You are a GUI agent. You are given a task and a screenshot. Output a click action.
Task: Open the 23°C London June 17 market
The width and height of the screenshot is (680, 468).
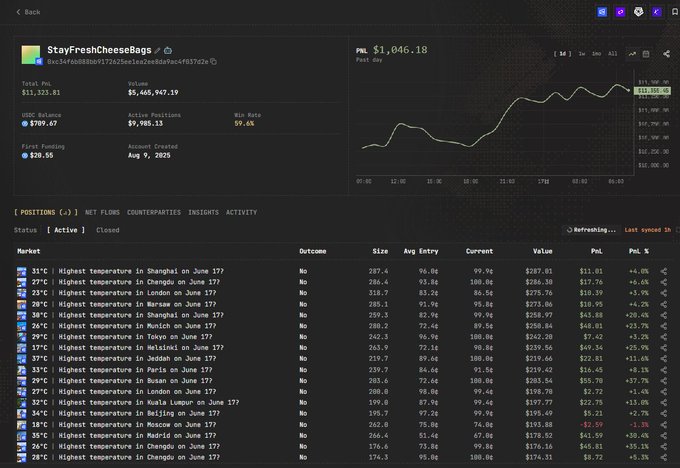(x=124, y=293)
